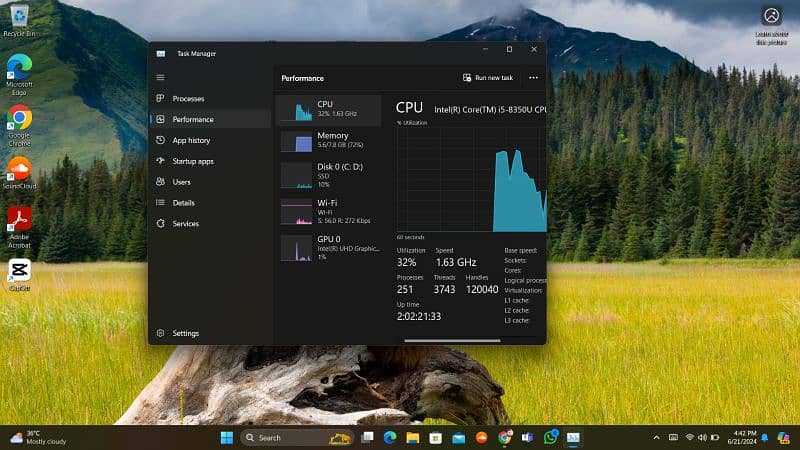Open the Services page
The height and width of the screenshot is (450, 800).
185,224
